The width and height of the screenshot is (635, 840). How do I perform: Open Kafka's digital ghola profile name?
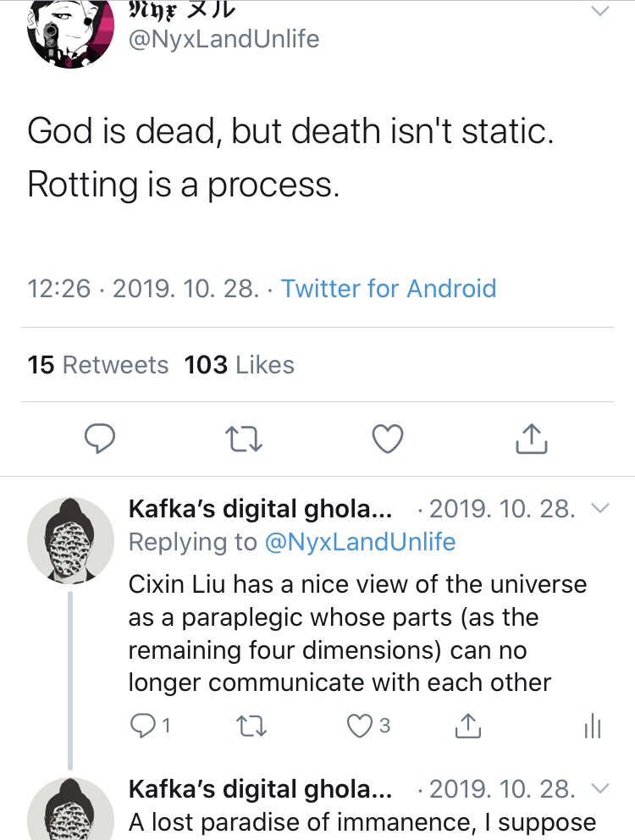coord(260,509)
